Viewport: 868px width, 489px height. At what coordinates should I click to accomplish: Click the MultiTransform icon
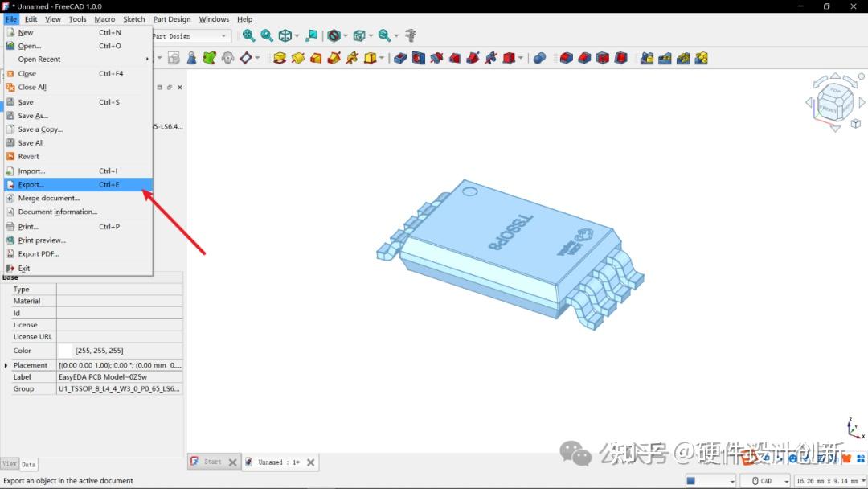[702, 58]
